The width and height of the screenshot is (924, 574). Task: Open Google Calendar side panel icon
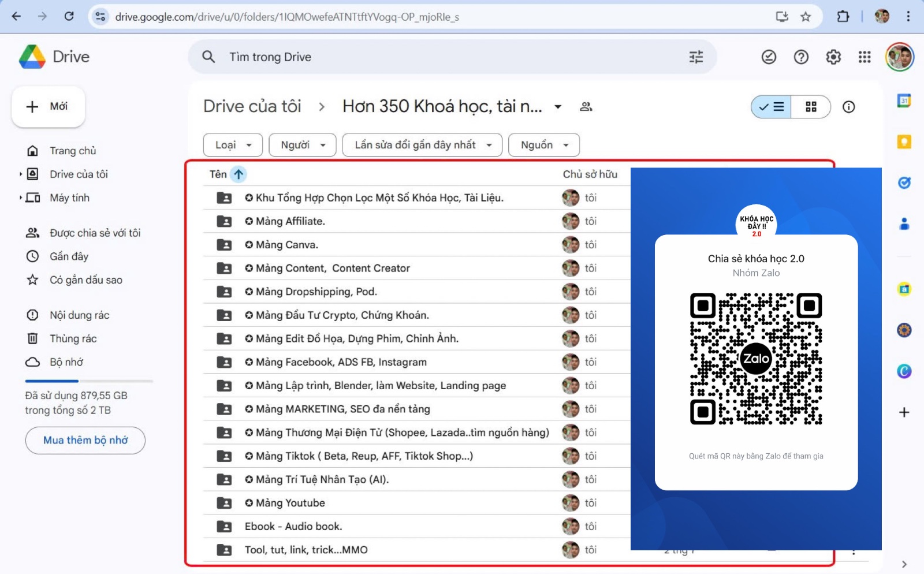coord(904,100)
